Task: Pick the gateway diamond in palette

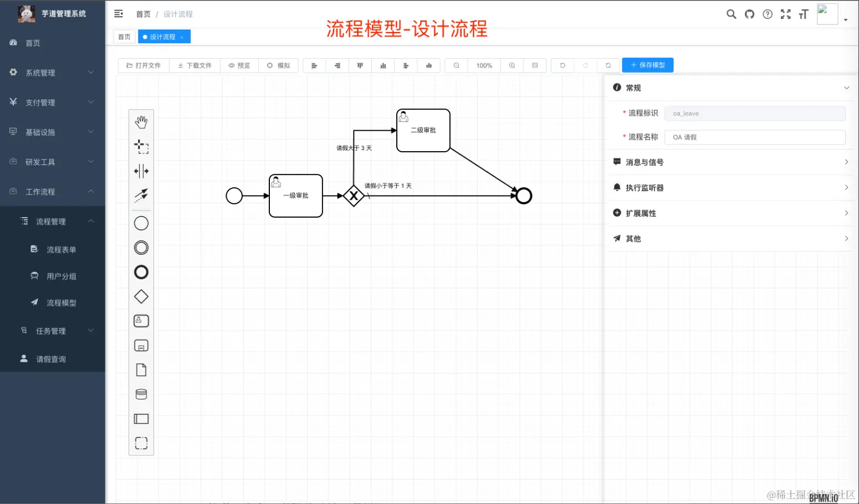Action: pyautogui.click(x=141, y=297)
